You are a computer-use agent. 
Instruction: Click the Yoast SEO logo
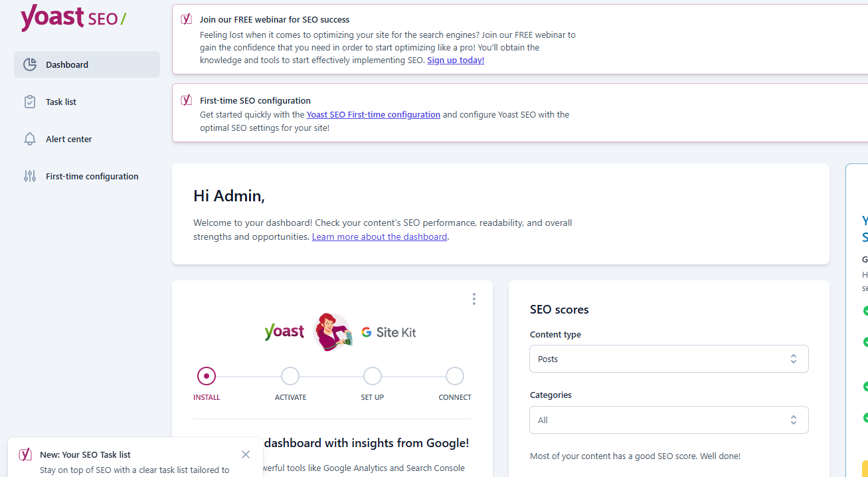point(73,18)
